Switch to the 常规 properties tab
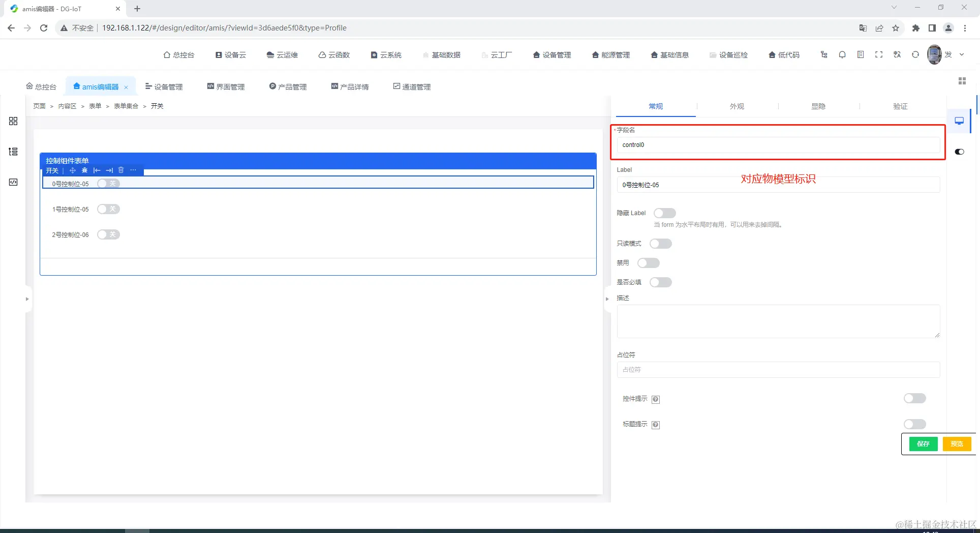The image size is (980, 533). pos(656,106)
